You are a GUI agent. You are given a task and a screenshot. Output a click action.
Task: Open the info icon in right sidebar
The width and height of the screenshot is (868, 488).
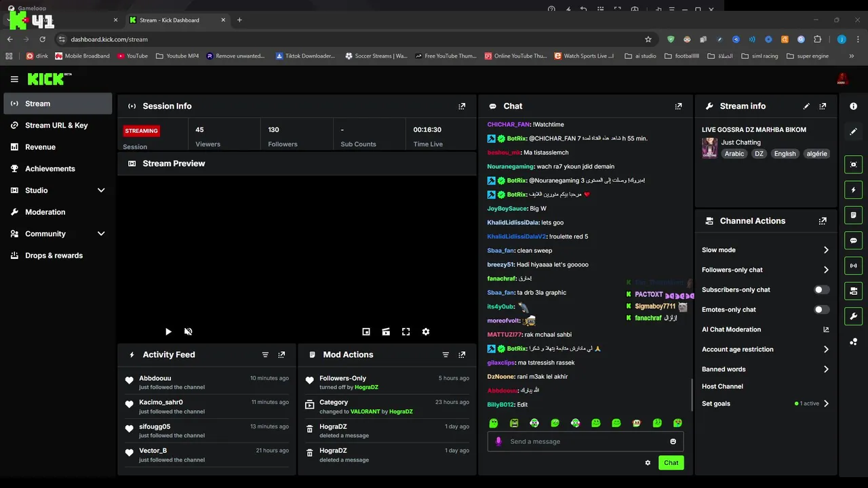pos(854,106)
